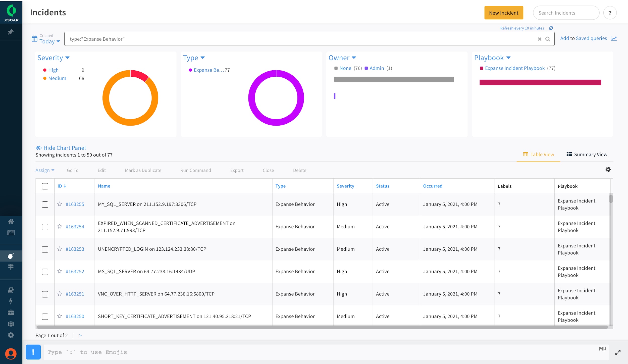This screenshot has width=628, height=364.
Task: Open the user profile avatar icon
Action: click(11, 354)
